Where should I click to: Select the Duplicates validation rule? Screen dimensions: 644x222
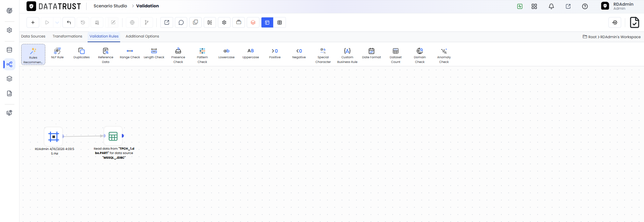82,54
